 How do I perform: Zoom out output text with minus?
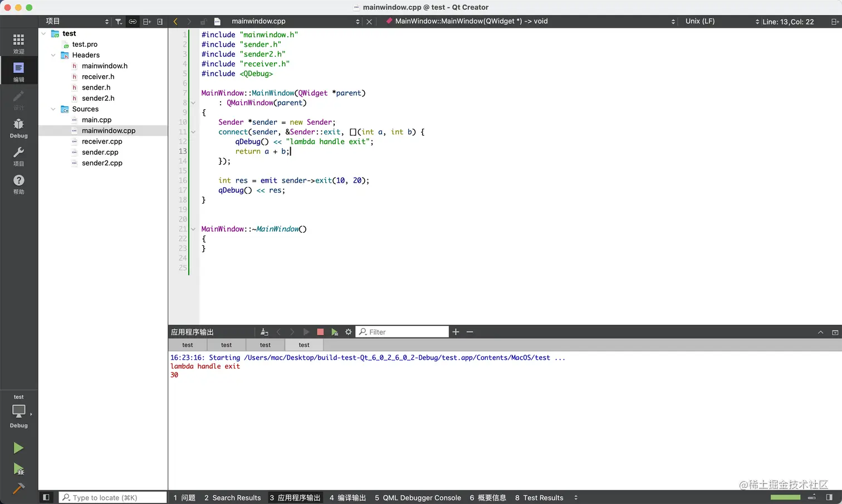[x=470, y=332]
